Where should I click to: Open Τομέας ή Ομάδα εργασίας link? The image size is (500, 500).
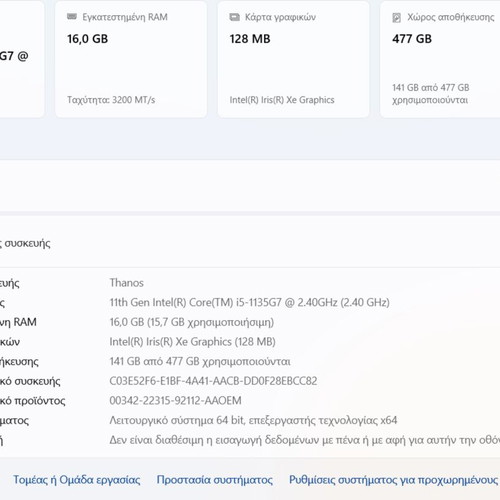(77, 480)
